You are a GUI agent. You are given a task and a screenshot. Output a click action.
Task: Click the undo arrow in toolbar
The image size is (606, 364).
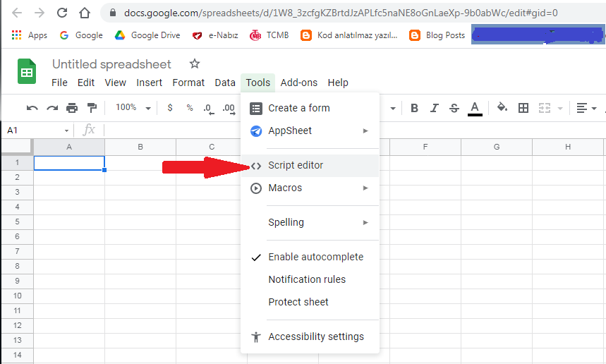click(x=32, y=108)
